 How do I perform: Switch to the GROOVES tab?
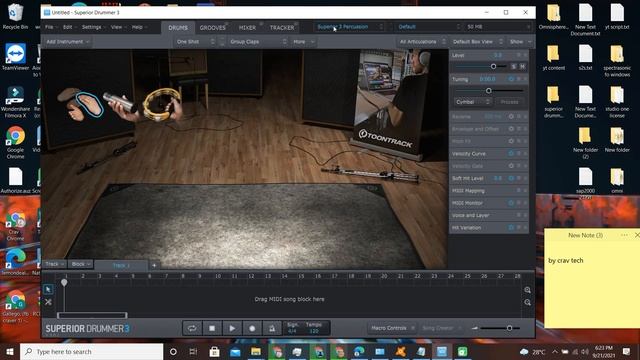pyautogui.click(x=212, y=27)
